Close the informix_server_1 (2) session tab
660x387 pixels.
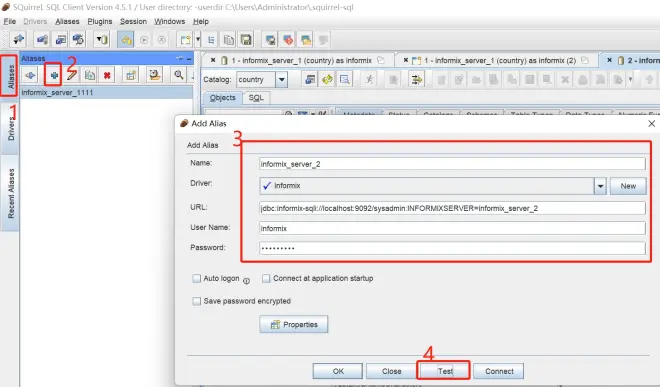406,60
